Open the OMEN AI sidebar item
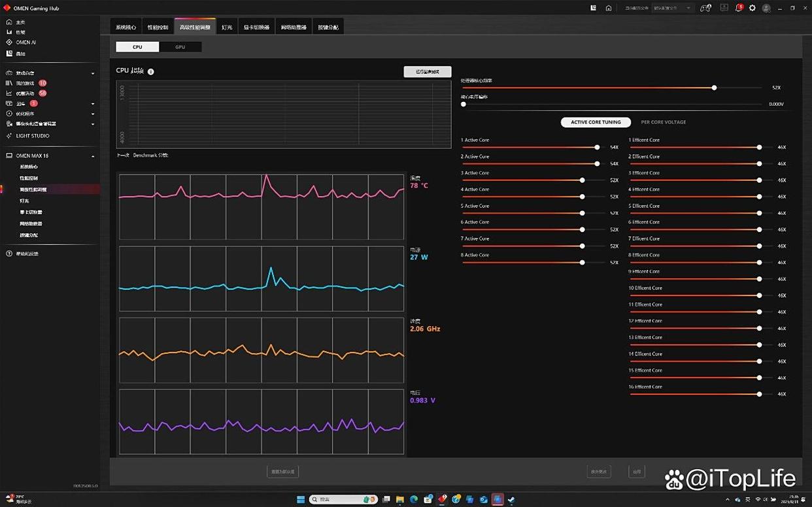Viewport: 812px width, 507px height. pos(25,42)
